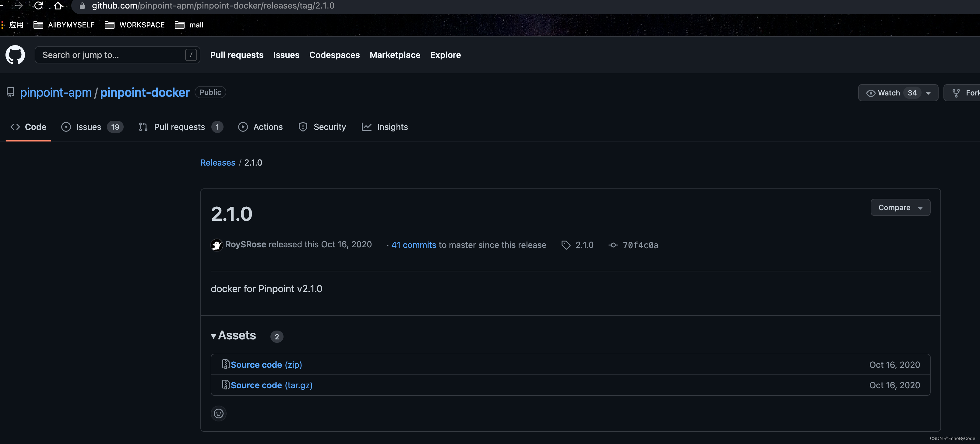Screen dimensions: 980x444
Task: Click the GitHub Octocat logo
Action: pos(15,55)
